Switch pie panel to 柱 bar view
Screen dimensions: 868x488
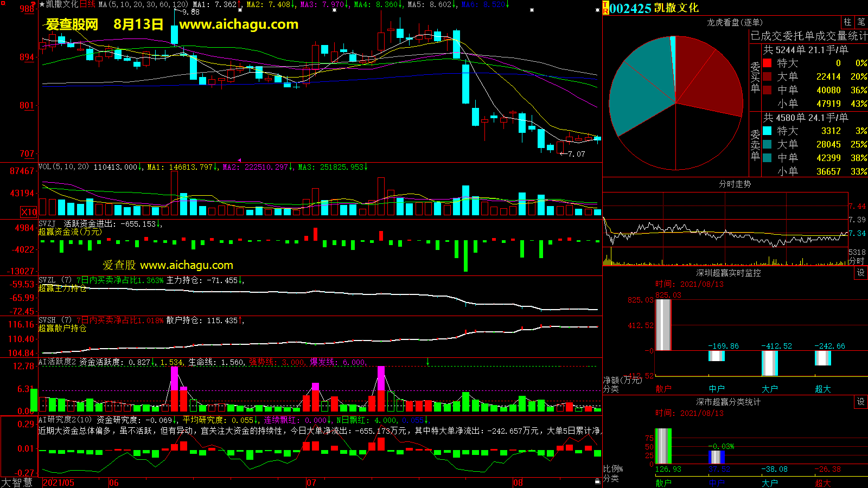tap(847, 22)
